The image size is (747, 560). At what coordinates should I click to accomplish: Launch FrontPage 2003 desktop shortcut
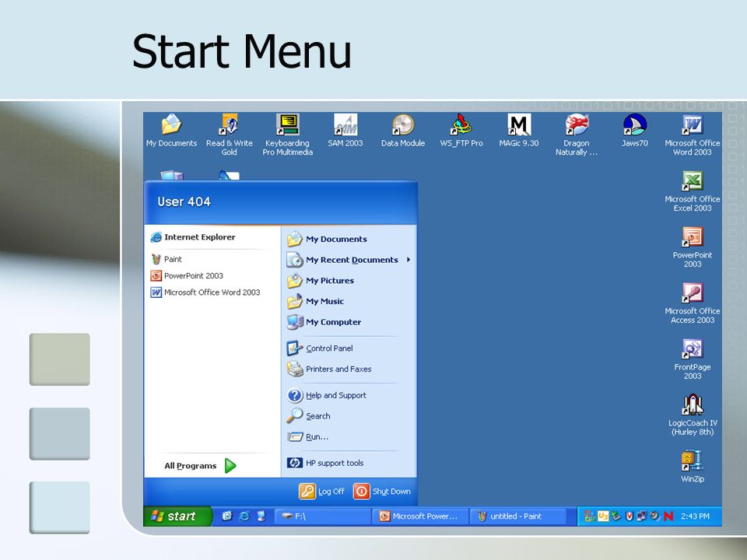tap(693, 359)
